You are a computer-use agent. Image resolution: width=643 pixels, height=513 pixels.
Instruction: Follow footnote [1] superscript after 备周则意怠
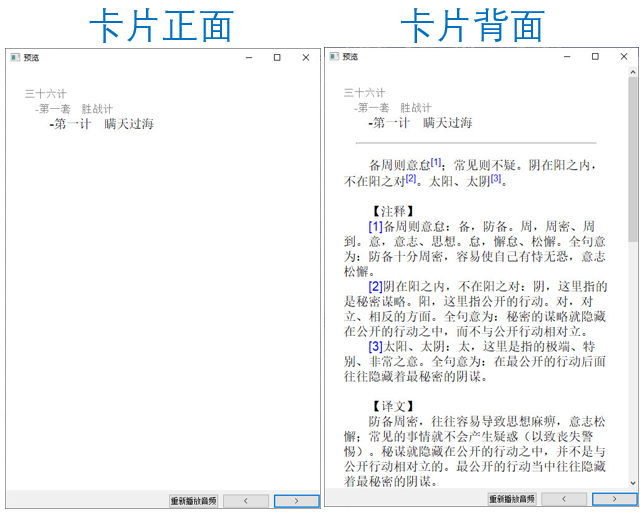tap(436, 162)
